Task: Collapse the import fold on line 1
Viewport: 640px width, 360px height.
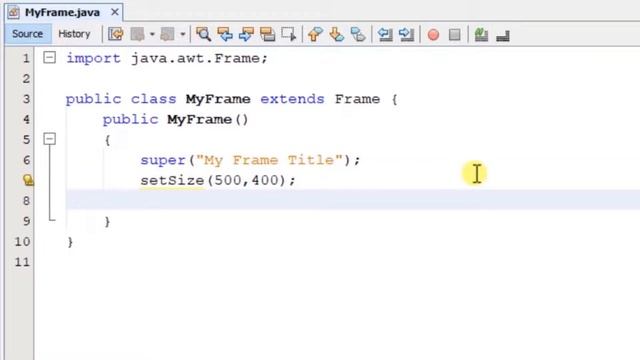Action: pyautogui.click(x=49, y=58)
